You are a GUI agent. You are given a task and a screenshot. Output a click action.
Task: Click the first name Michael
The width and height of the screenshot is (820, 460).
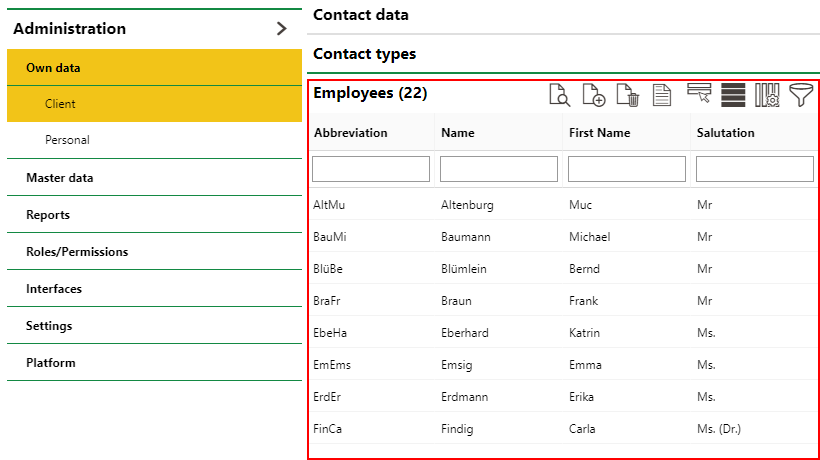[x=589, y=237]
